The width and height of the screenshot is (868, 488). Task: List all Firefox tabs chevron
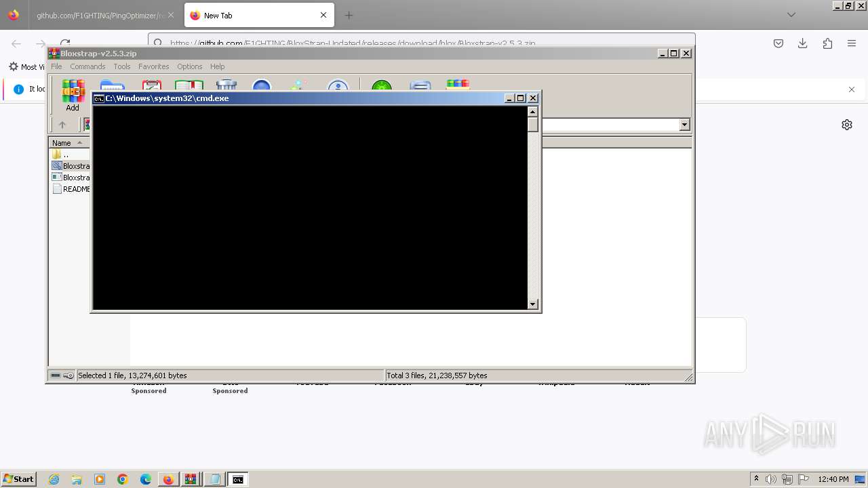[x=791, y=15]
